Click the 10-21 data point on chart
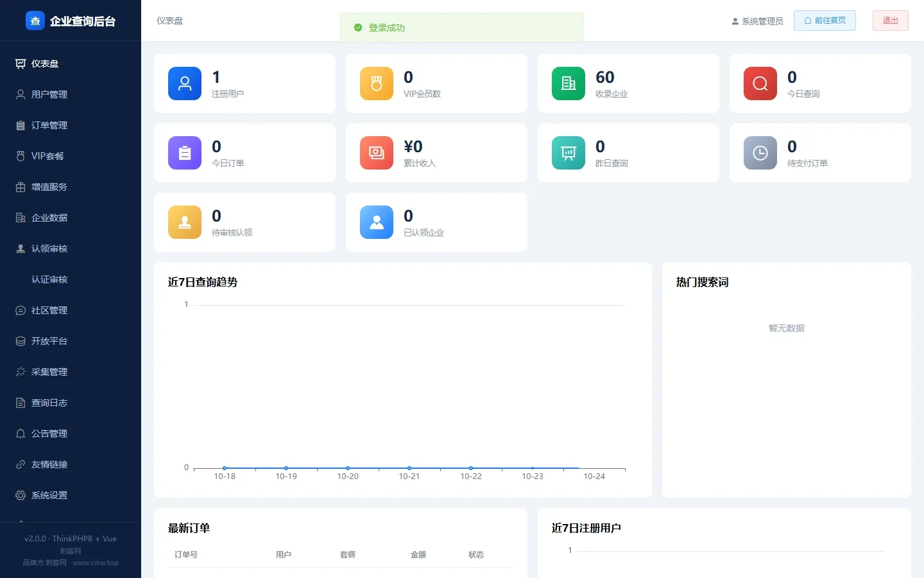The width and height of the screenshot is (924, 578). pyautogui.click(x=409, y=468)
